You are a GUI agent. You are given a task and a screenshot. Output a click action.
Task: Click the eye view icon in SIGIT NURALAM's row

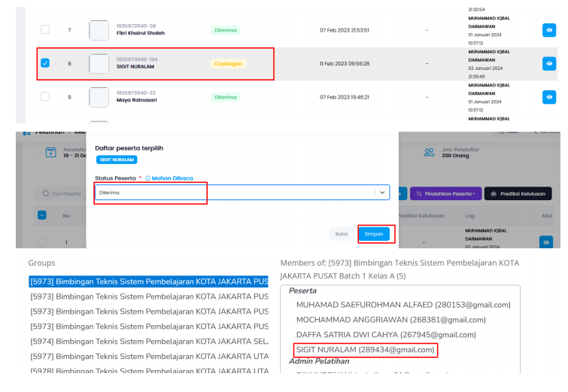click(x=549, y=64)
